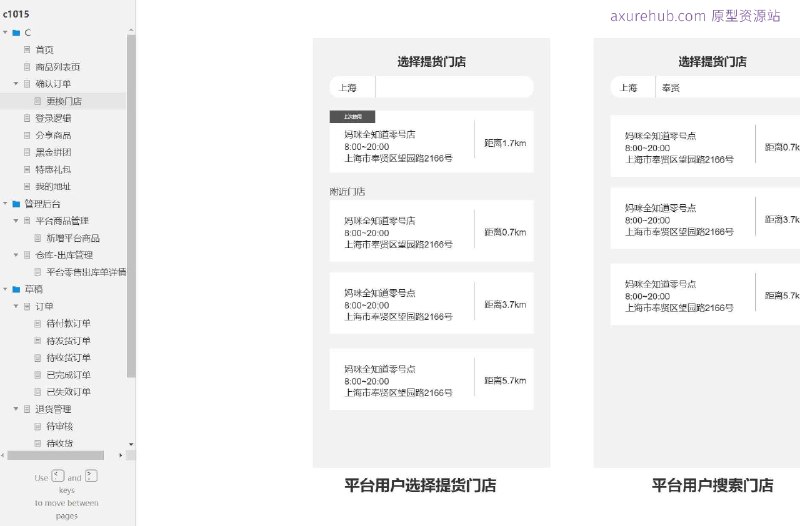Viewport: 800px width, 526px height.
Task: Collapse the 草稿 folder arrow
Action: [x=5, y=289]
